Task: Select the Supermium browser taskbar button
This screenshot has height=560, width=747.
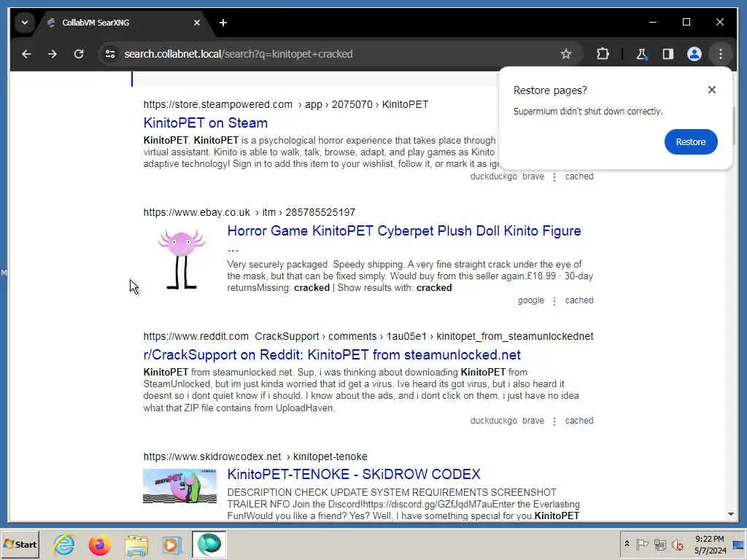Action: tap(209, 544)
